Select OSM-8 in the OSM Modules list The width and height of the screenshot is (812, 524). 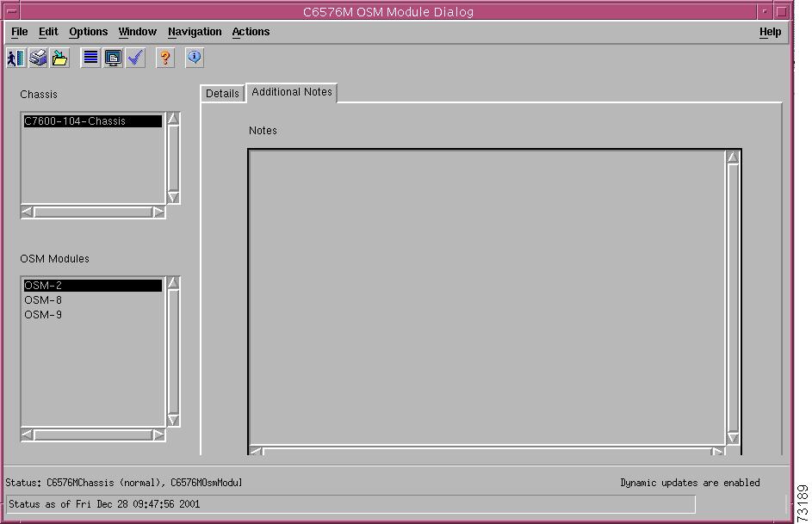point(93,300)
